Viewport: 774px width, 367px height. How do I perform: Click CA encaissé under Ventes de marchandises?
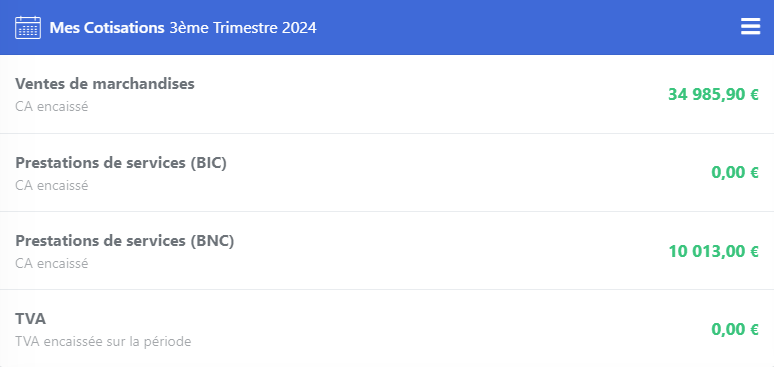(52, 106)
